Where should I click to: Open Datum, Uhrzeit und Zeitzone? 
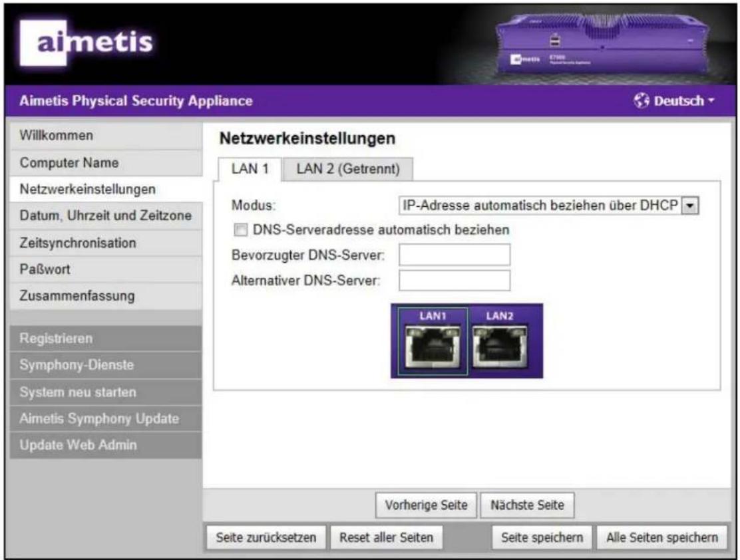pos(106,215)
